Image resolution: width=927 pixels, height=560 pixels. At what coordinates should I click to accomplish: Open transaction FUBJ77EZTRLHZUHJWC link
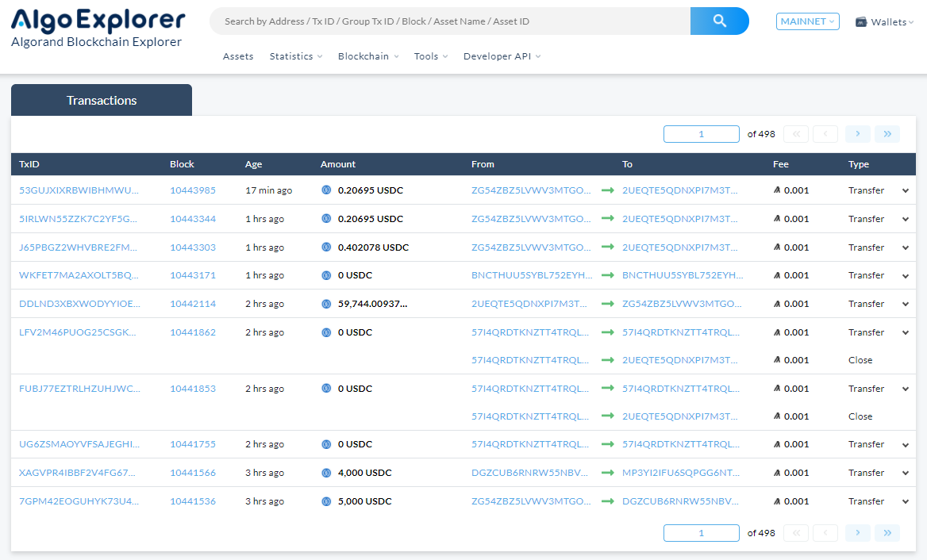click(79, 389)
